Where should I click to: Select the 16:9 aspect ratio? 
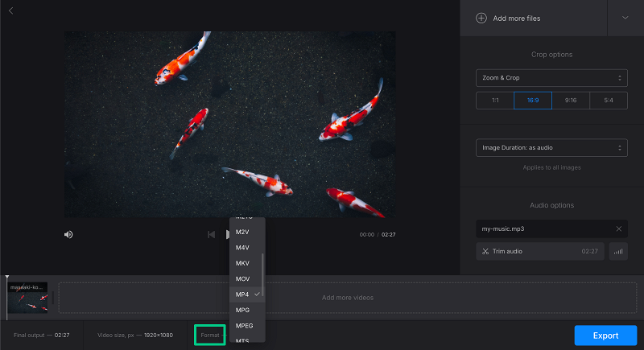533,101
